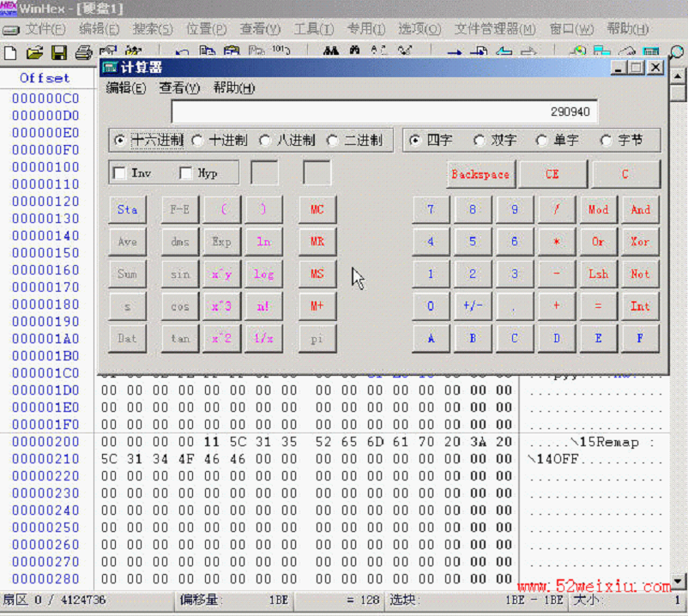Open calculator's 编辑(E) menu
688x616 pixels.
tap(126, 88)
